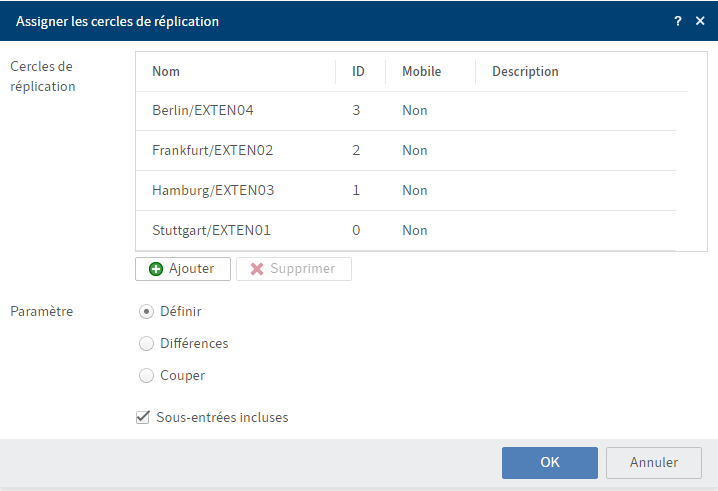Open help with the question mark icon
The width and height of the screenshot is (718, 491).
pos(678,21)
